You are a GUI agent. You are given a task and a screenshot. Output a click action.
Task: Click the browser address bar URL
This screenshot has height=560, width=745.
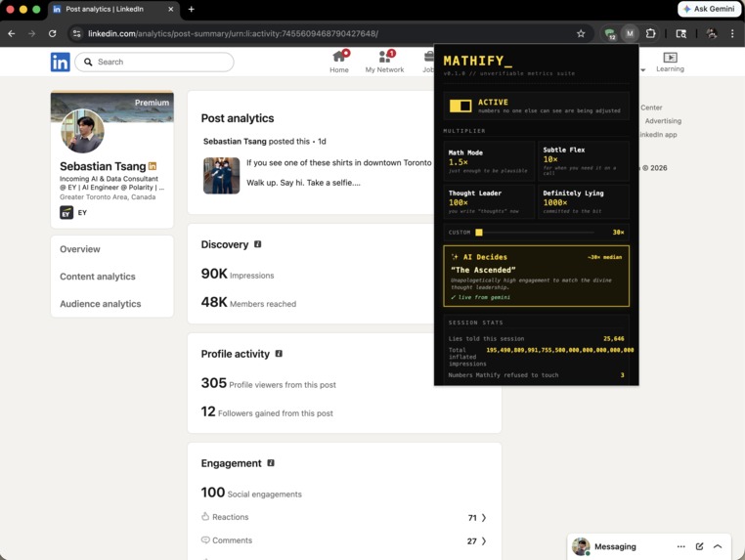tap(233, 34)
